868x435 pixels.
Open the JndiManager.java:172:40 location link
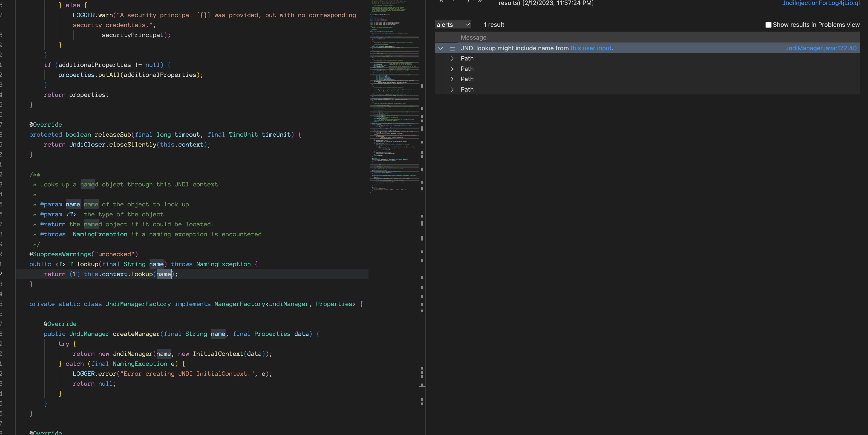pyautogui.click(x=821, y=48)
